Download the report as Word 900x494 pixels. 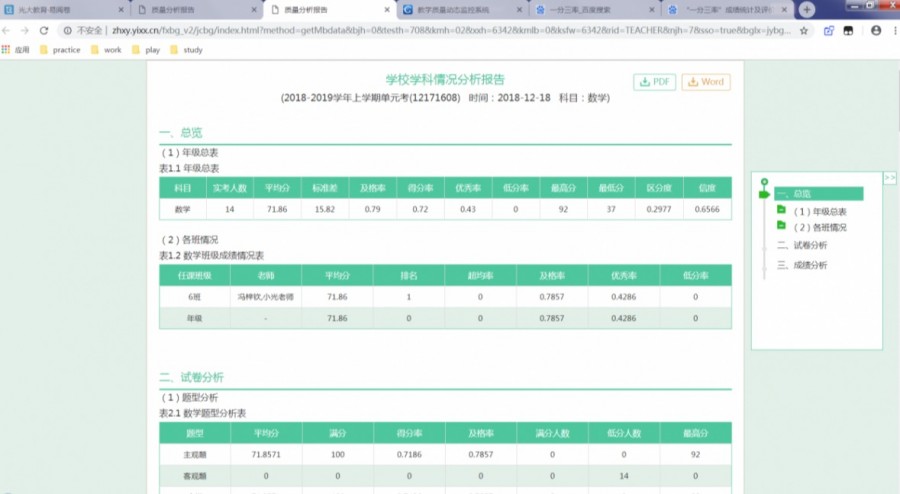(x=706, y=82)
